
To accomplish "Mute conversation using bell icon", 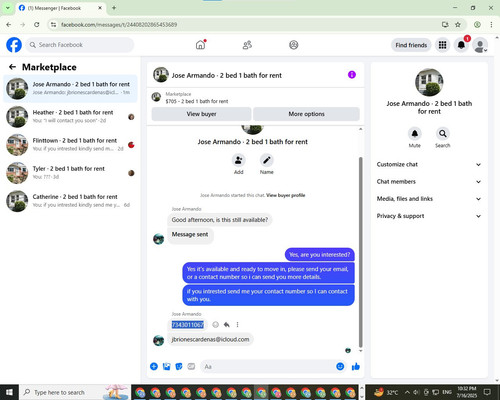I will click(415, 134).
